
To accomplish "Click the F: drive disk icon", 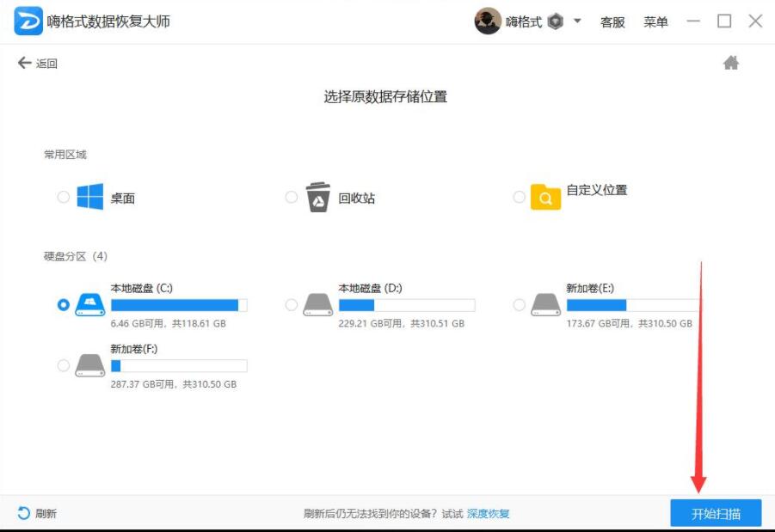I will tap(90, 365).
